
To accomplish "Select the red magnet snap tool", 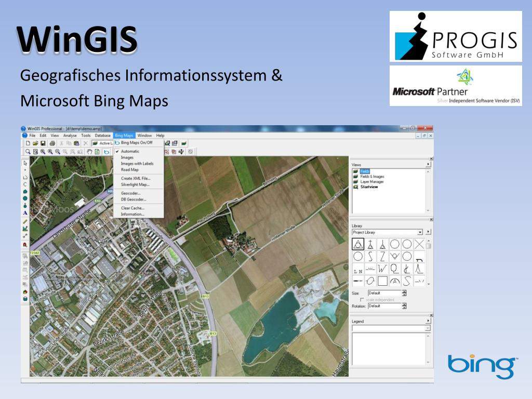I will (25, 244).
